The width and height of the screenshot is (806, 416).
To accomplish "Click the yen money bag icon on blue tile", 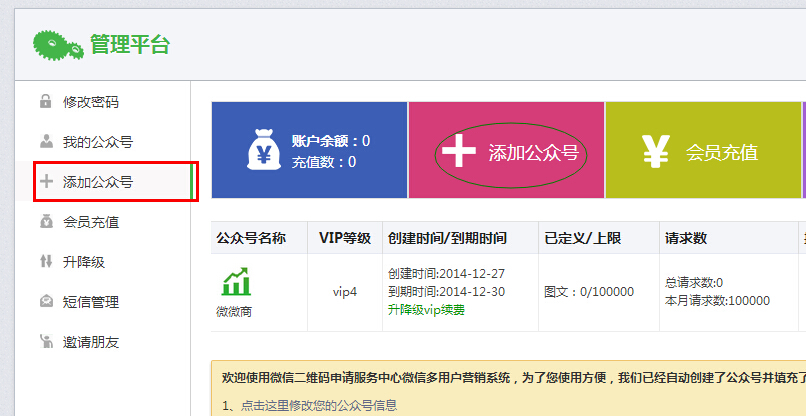I will point(264,151).
